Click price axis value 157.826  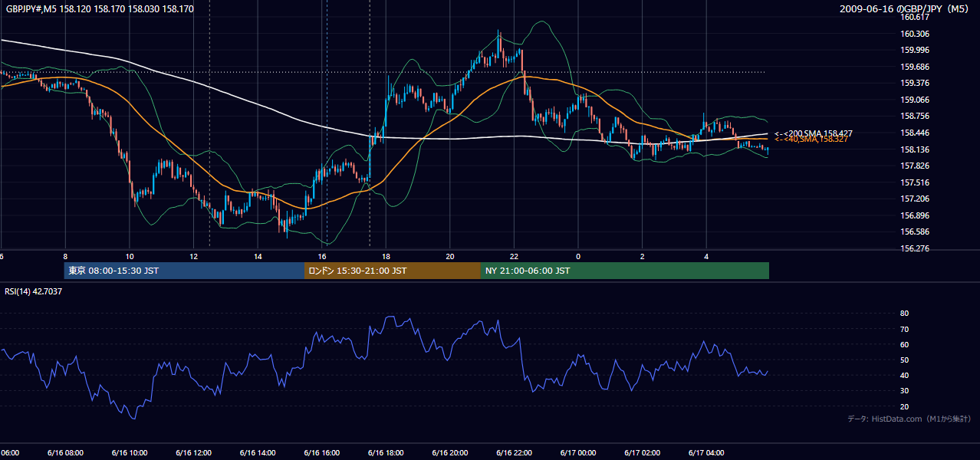916,166
